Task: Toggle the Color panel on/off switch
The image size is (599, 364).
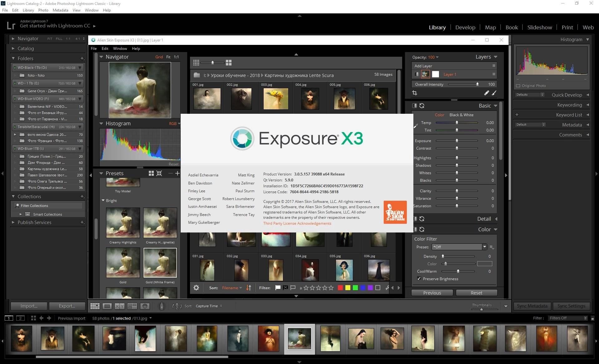Action: click(415, 229)
